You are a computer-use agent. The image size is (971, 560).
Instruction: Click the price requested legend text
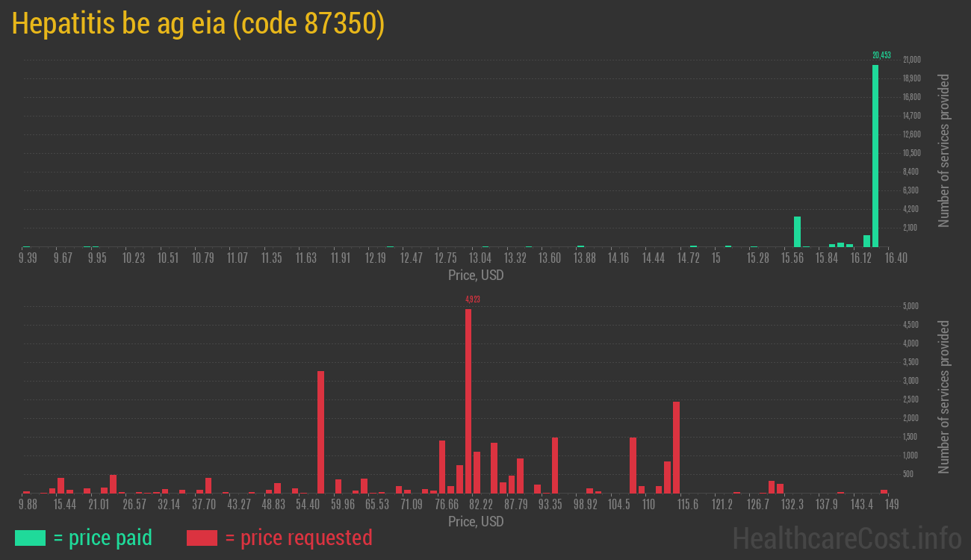click(298, 538)
